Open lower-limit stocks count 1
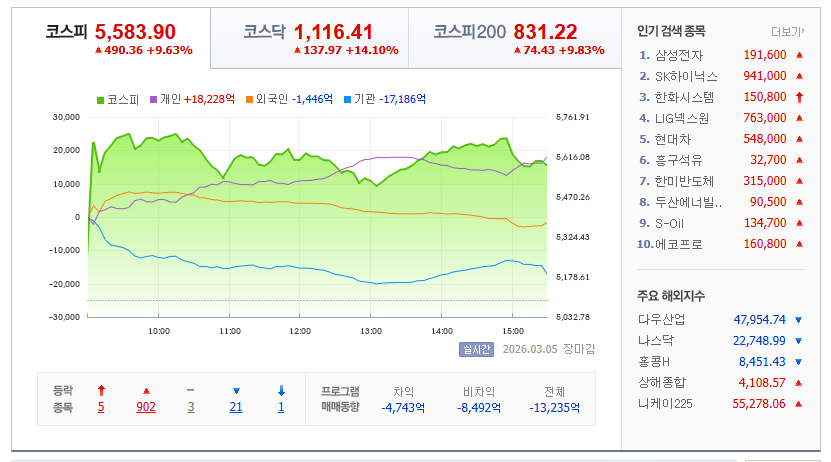 pyautogui.click(x=281, y=407)
